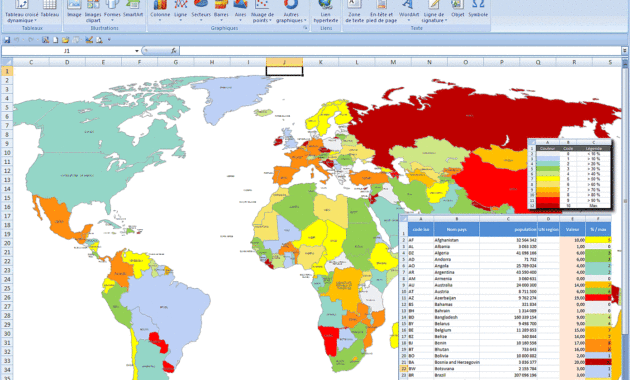Open the Autres graphiques menu
The image size is (630, 380).
coord(291,11)
